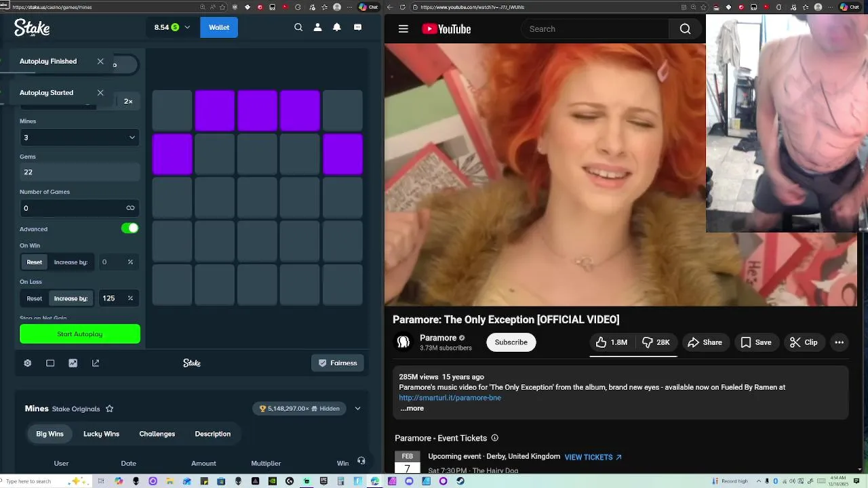The height and width of the screenshot is (488, 868).
Task: Open the Stake Wallet
Action: point(219,27)
